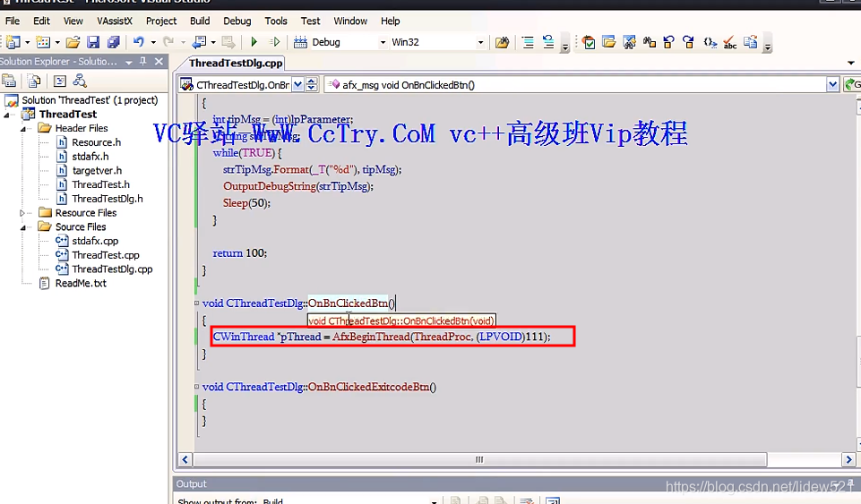Save the current file with the floppy icon
This screenshot has width=861, height=504.
tap(93, 42)
